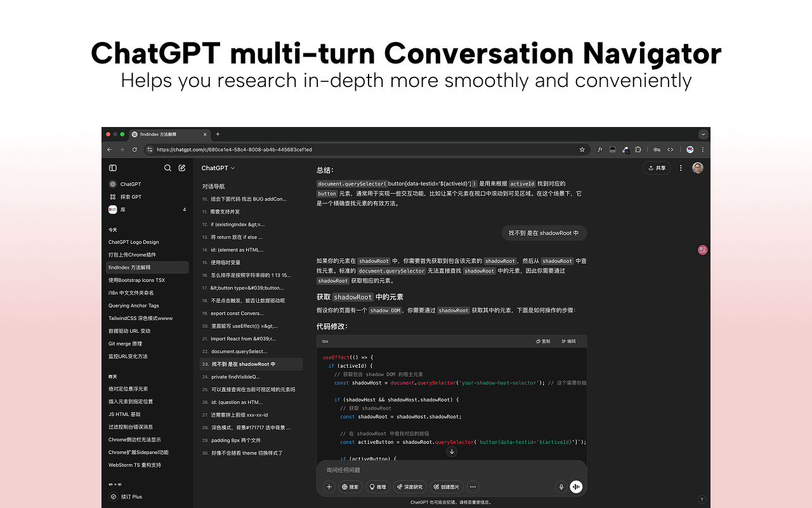Click the 编辑 edit code button

(x=568, y=341)
